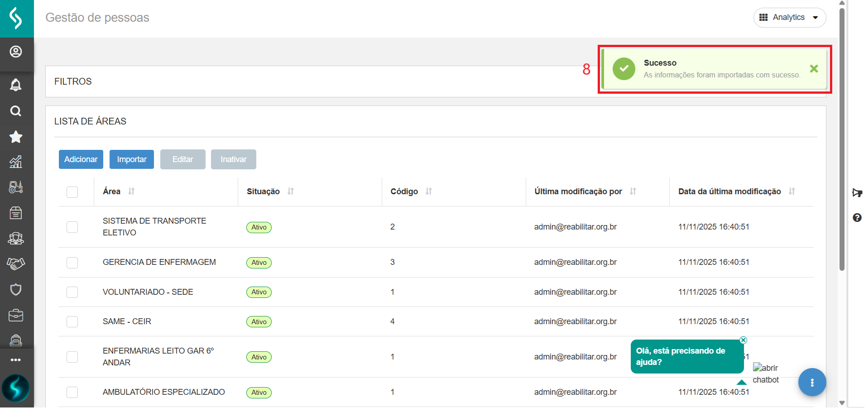Toggle the select-all checkbox in table header
The image size is (868, 412).
click(72, 192)
